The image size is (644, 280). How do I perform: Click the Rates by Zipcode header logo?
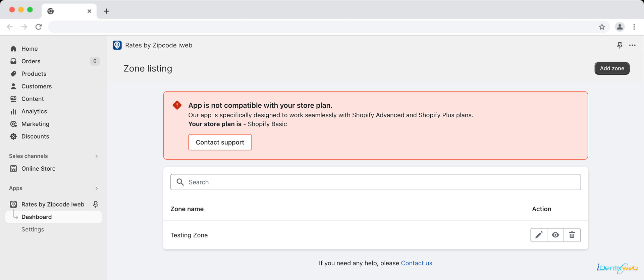pos(117,45)
